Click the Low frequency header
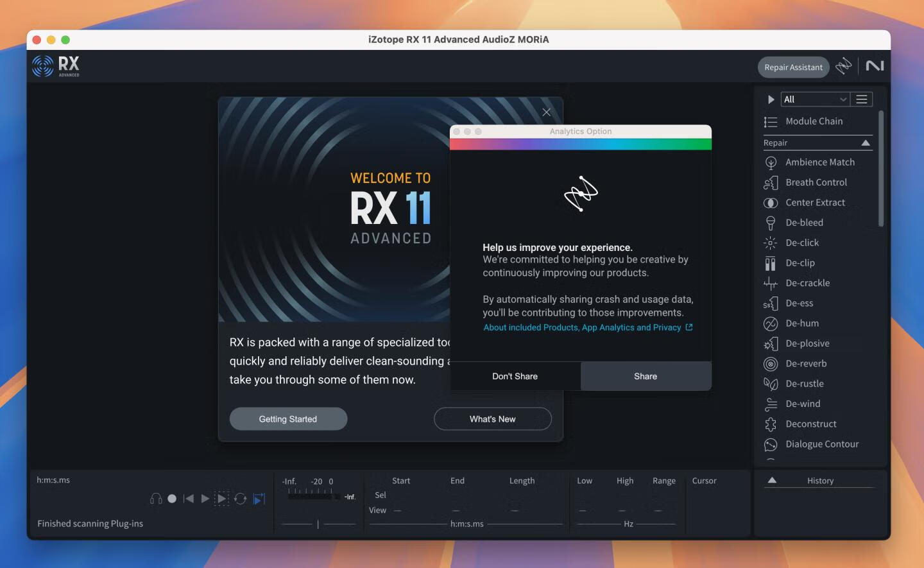The width and height of the screenshot is (924, 568). (585, 481)
